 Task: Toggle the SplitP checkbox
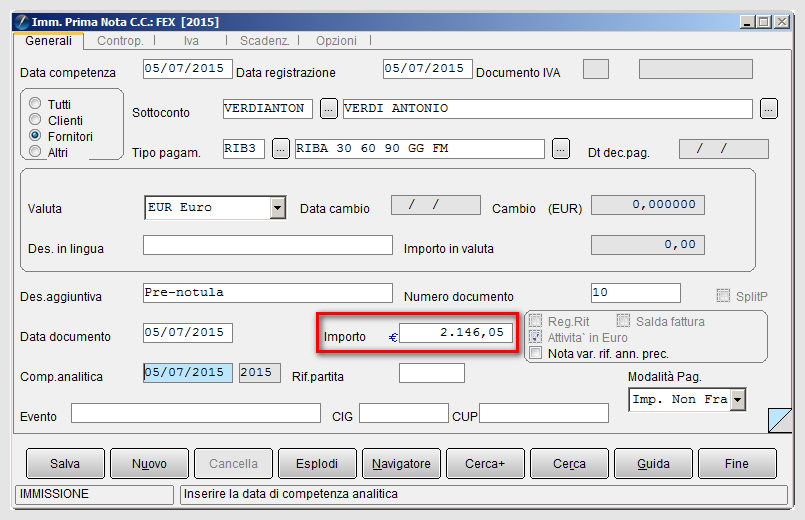(723, 296)
